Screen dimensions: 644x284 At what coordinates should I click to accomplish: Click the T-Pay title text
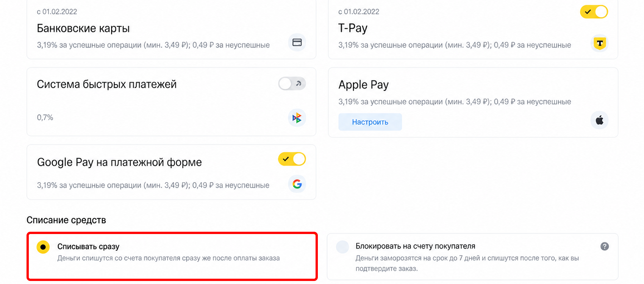coord(353,28)
